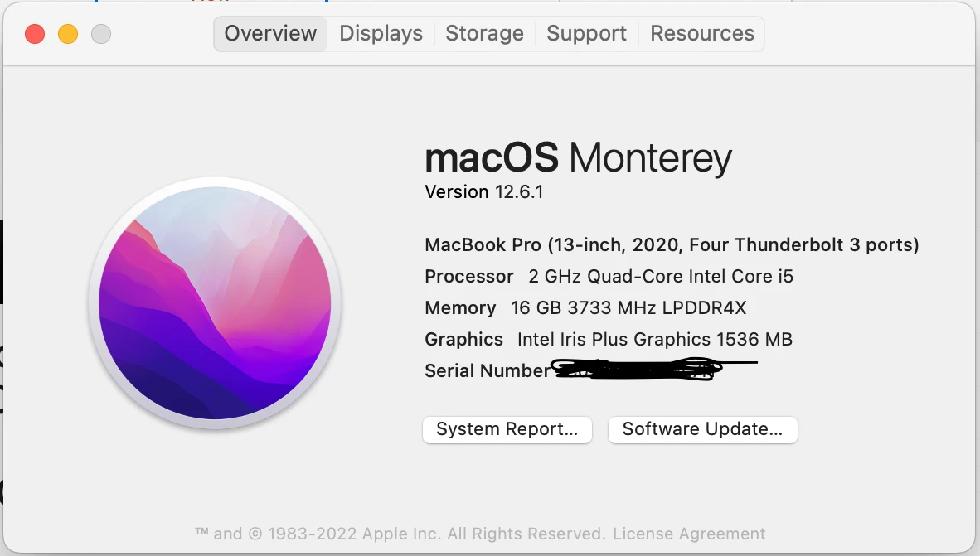This screenshot has height=556, width=980.
Task: Launch Software Update
Action: pos(702,430)
